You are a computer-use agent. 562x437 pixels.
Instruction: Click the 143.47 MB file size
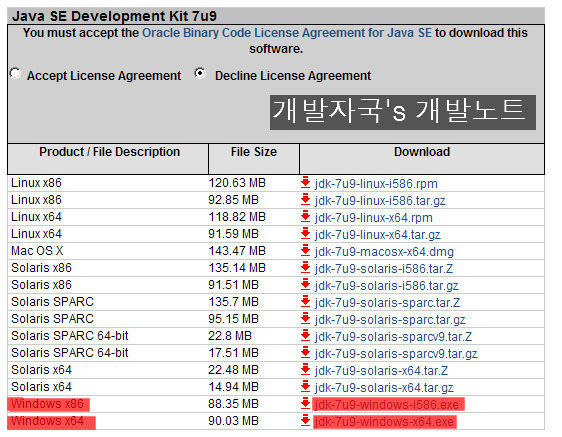click(x=237, y=251)
